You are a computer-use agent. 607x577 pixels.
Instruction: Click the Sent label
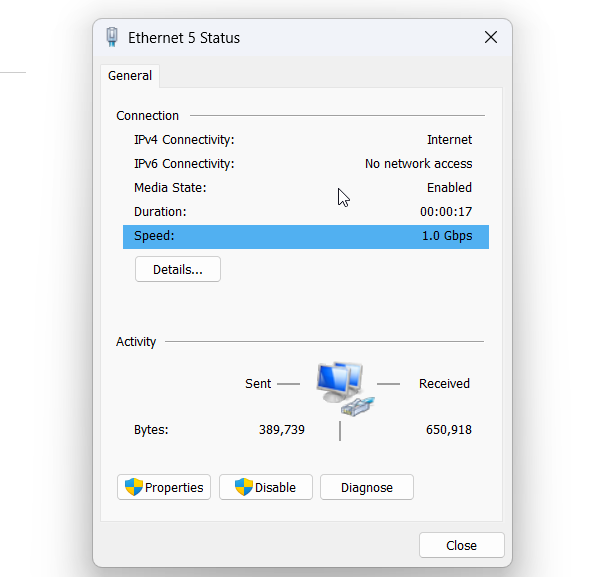pyautogui.click(x=258, y=384)
